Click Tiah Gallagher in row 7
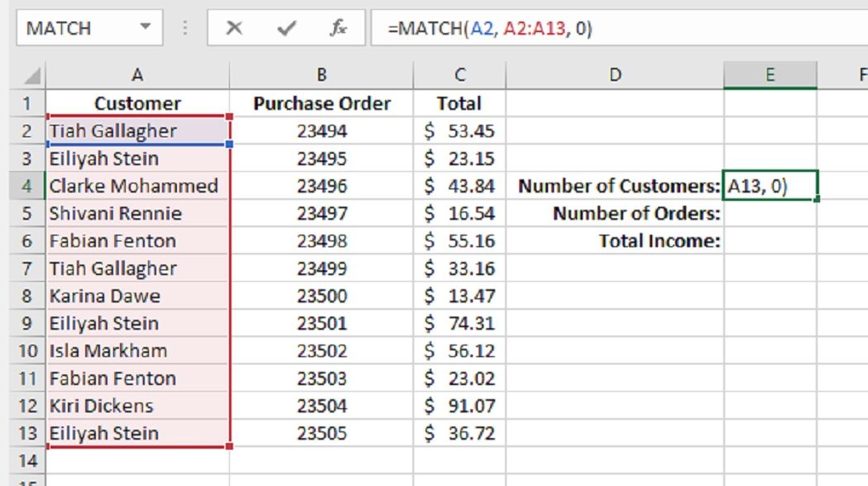Image resolution: width=868 pixels, height=486 pixels. point(137,269)
